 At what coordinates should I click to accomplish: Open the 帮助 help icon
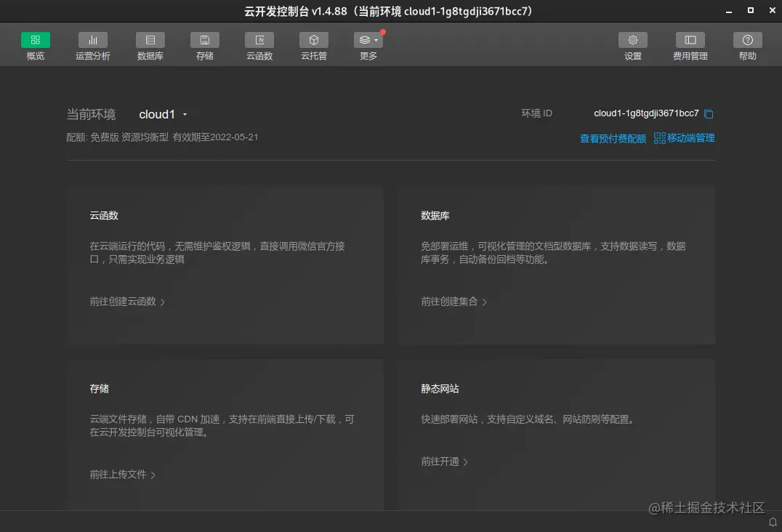tap(747, 40)
